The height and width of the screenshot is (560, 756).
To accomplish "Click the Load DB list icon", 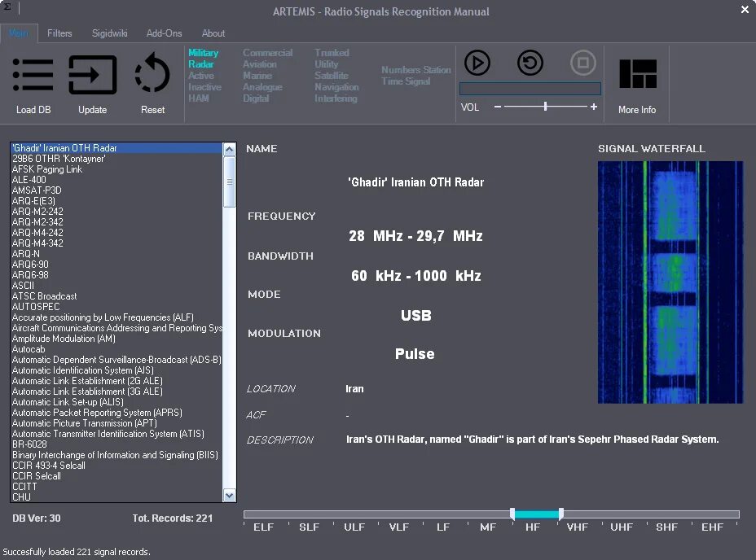I will click(x=33, y=75).
